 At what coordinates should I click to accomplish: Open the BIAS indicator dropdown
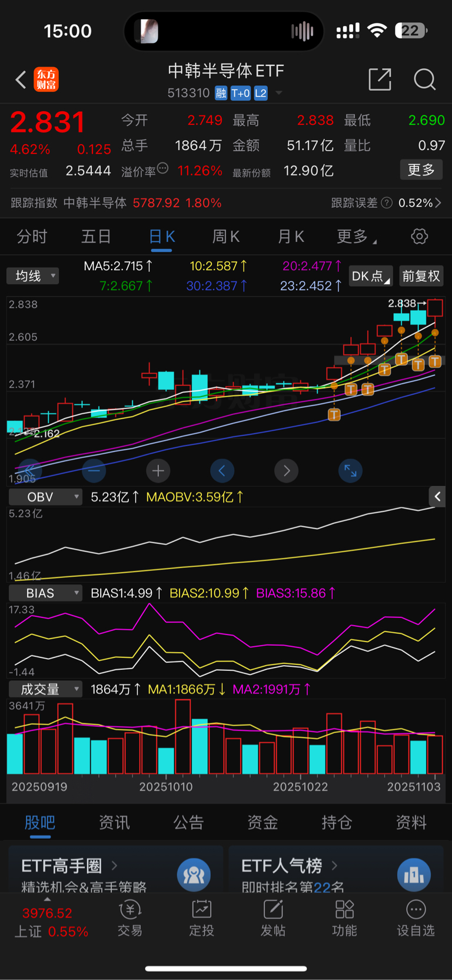[x=45, y=593]
